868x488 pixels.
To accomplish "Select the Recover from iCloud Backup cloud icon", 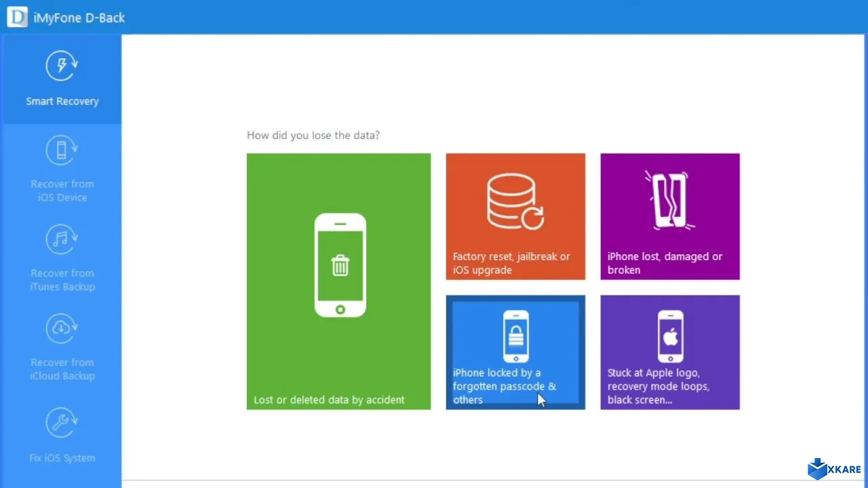I will [62, 329].
